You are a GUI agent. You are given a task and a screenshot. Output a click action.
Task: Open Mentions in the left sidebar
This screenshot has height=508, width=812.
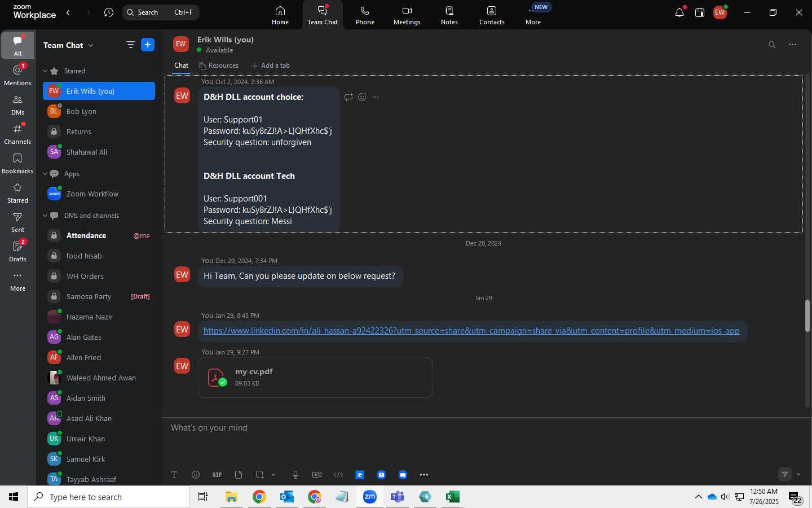coord(17,75)
